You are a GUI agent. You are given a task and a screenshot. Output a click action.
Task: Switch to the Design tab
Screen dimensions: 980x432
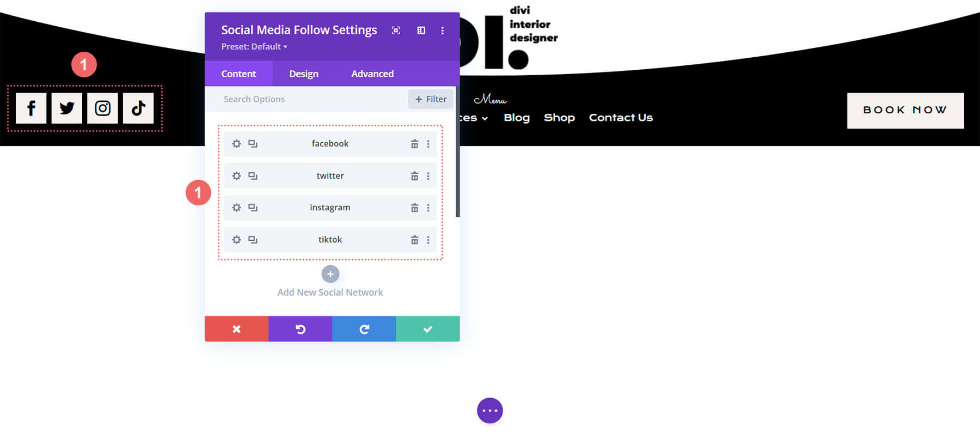(x=303, y=74)
